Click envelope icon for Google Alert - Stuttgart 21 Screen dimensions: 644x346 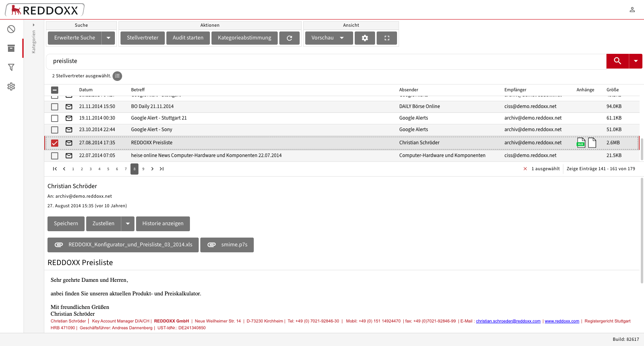coord(69,118)
